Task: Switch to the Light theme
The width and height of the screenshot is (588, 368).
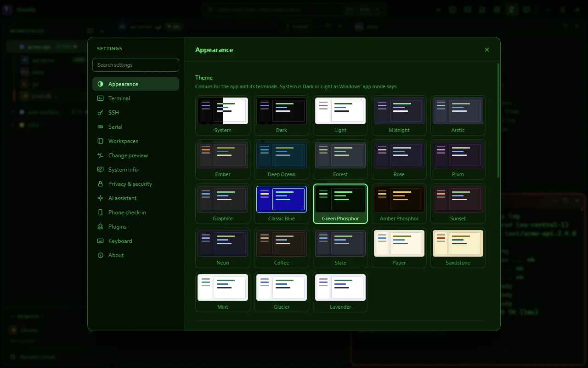Action: point(340,115)
